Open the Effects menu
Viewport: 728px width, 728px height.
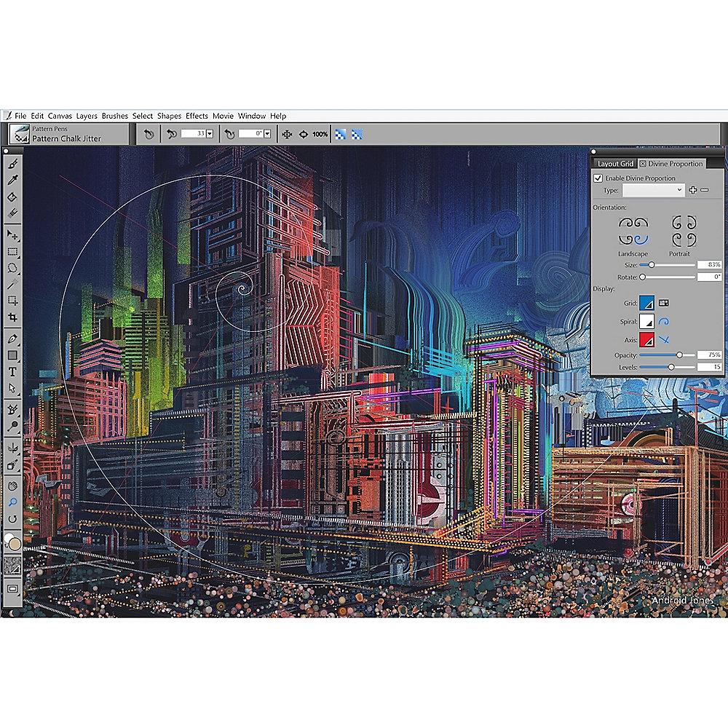(197, 116)
